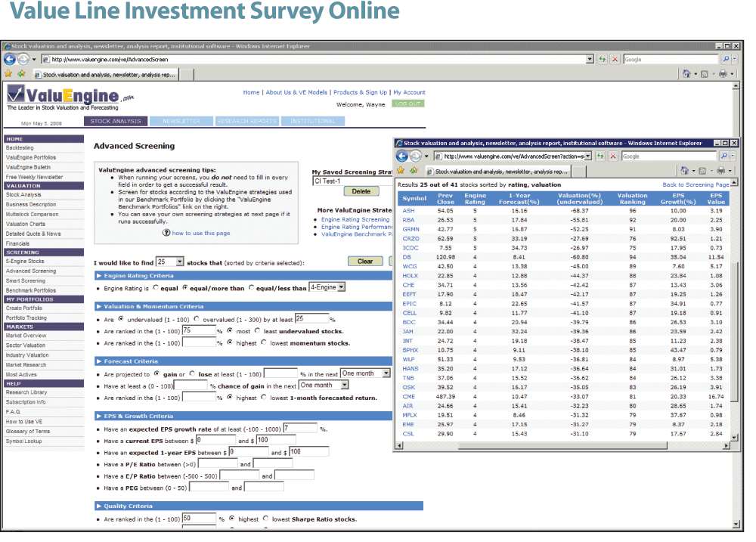Viewport: 756px width, 542px height.
Task: Click Add to Favorites icon in the results popup window
Action: 414,171
